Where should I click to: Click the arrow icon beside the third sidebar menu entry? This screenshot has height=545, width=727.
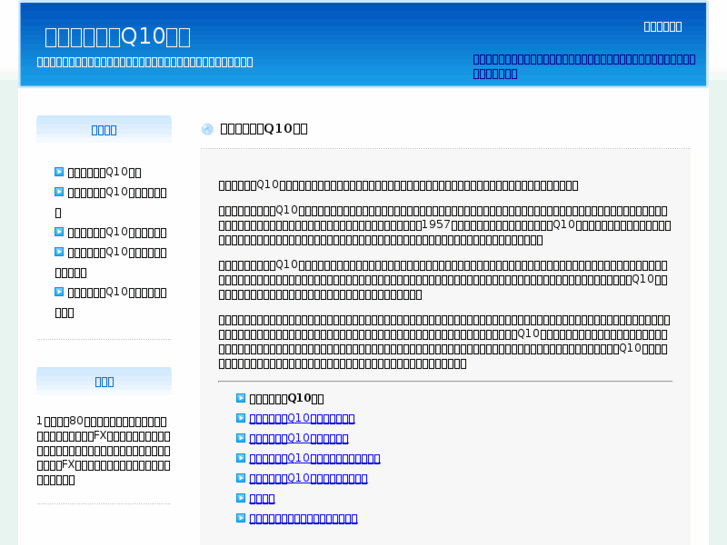(59, 231)
